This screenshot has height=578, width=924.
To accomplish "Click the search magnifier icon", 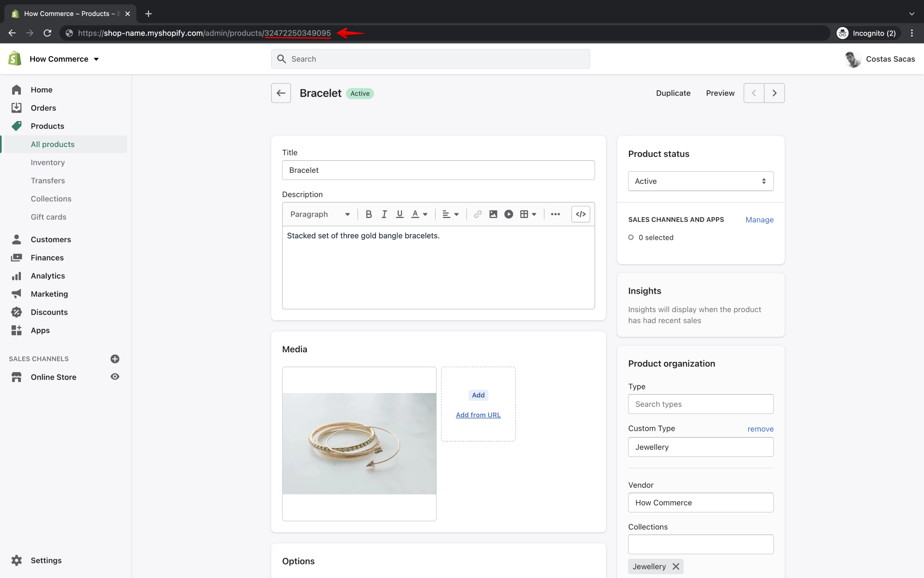I will [x=281, y=59].
